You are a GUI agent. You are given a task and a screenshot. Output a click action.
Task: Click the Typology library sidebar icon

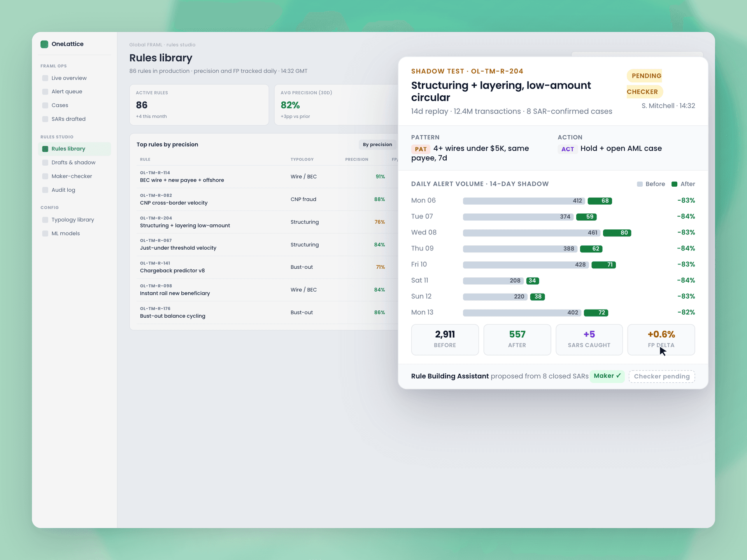(x=45, y=220)
